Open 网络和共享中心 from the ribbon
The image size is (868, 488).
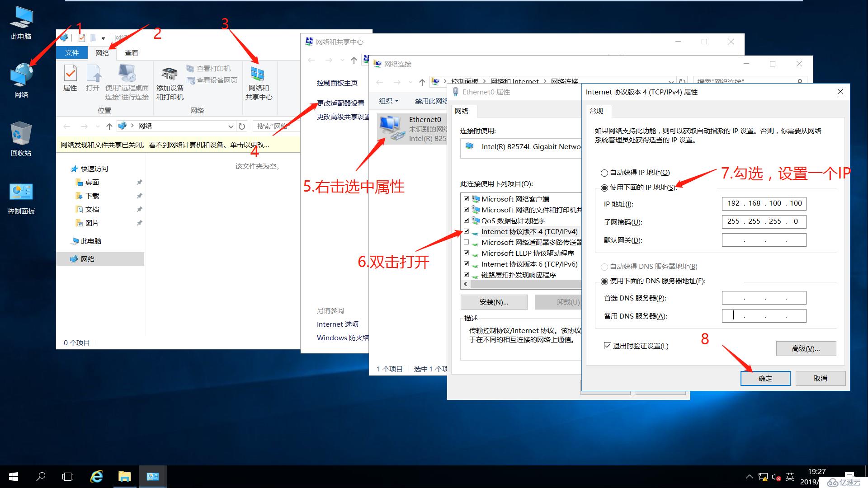click(x=259, y=83)
